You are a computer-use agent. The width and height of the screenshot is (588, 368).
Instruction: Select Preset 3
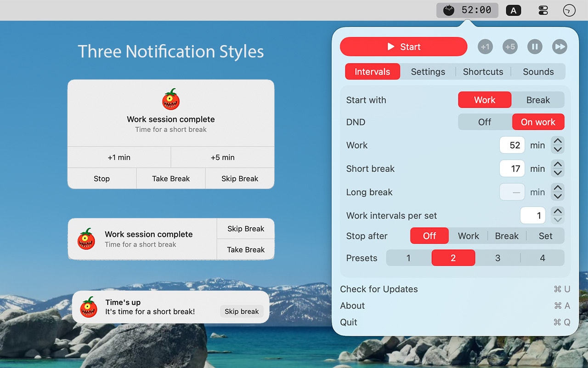click(498, 258)
